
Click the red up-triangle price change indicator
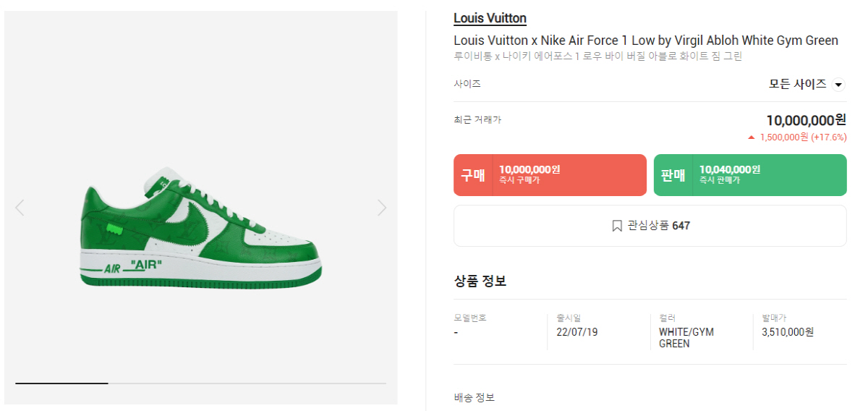point(752,137)
